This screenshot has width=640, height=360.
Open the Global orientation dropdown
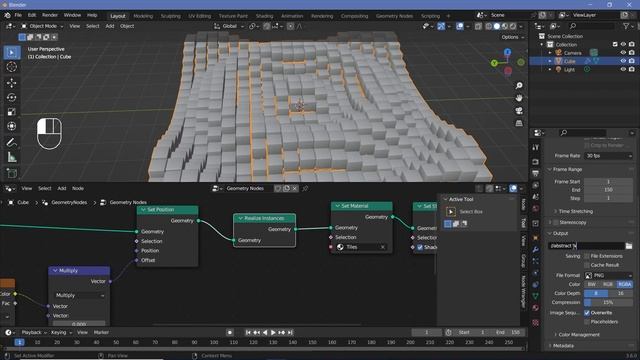coord(229,26)
